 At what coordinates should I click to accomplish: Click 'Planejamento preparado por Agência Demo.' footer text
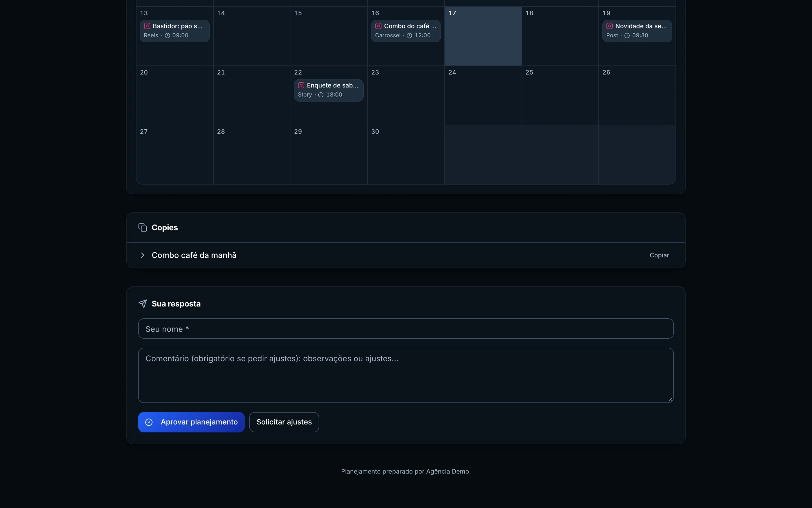coord(406,471)
